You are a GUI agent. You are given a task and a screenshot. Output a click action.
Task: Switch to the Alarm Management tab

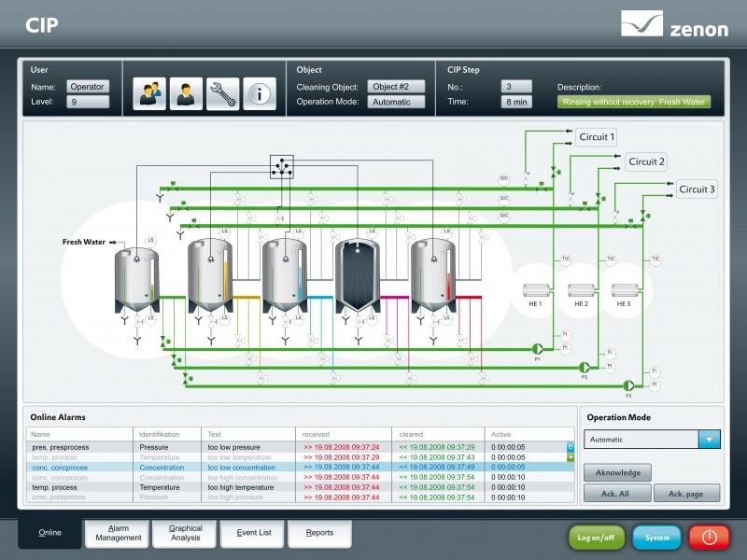pyautogui.click(x=118, y=533)
